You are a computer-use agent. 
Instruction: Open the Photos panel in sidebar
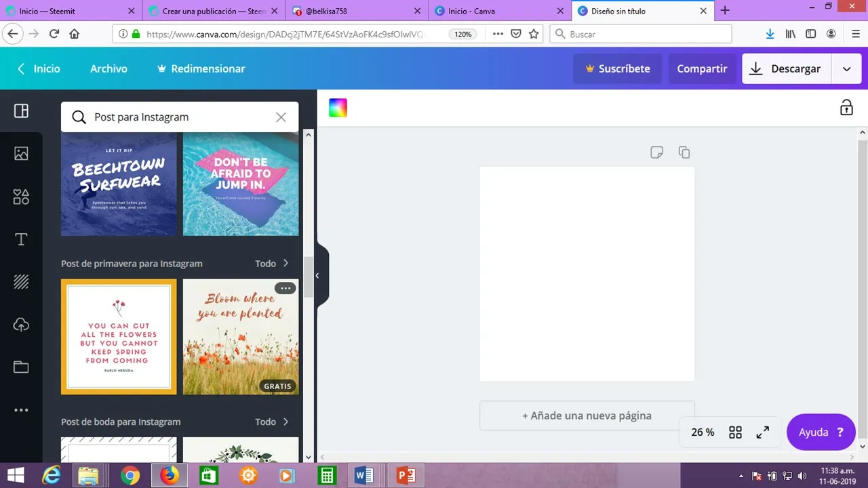(x=21, y=154)
